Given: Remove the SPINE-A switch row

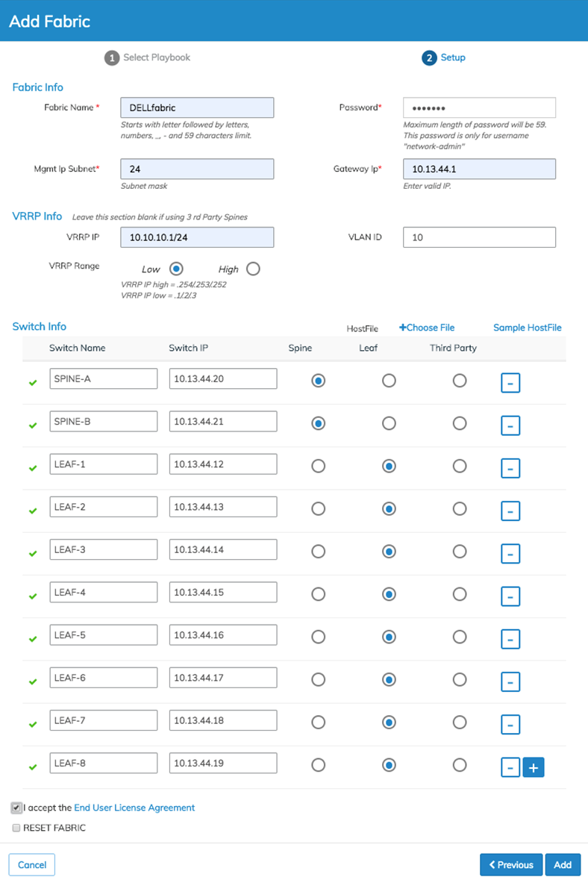Looking at the screenshot, I should [510, 383].
